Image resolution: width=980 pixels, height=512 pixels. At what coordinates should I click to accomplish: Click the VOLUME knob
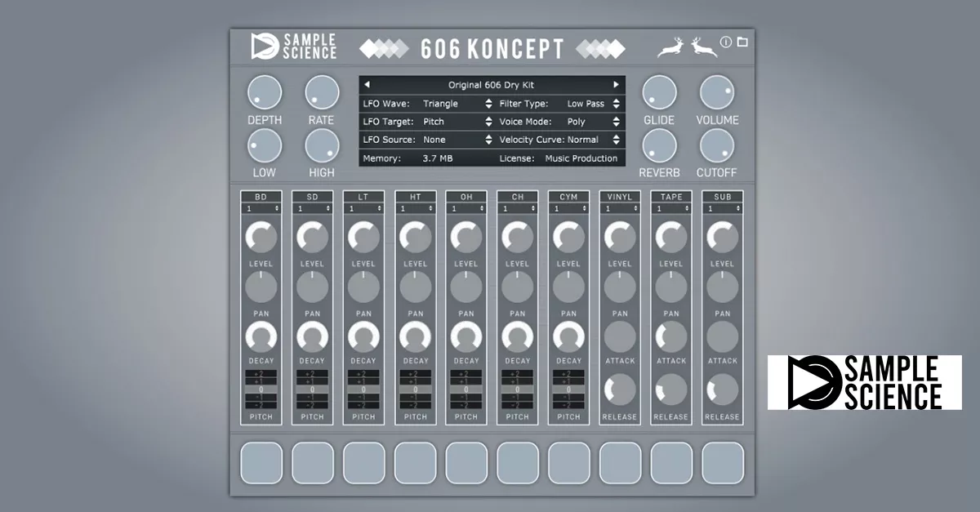tap(716, 93)
